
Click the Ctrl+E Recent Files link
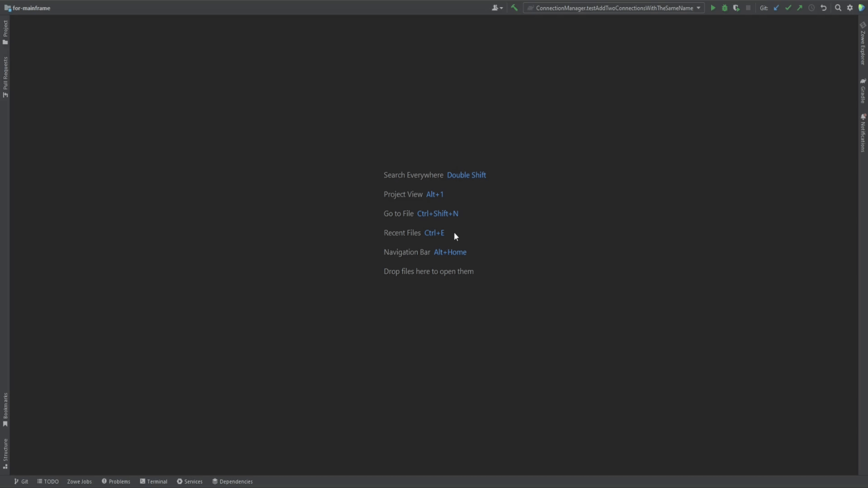434,233
